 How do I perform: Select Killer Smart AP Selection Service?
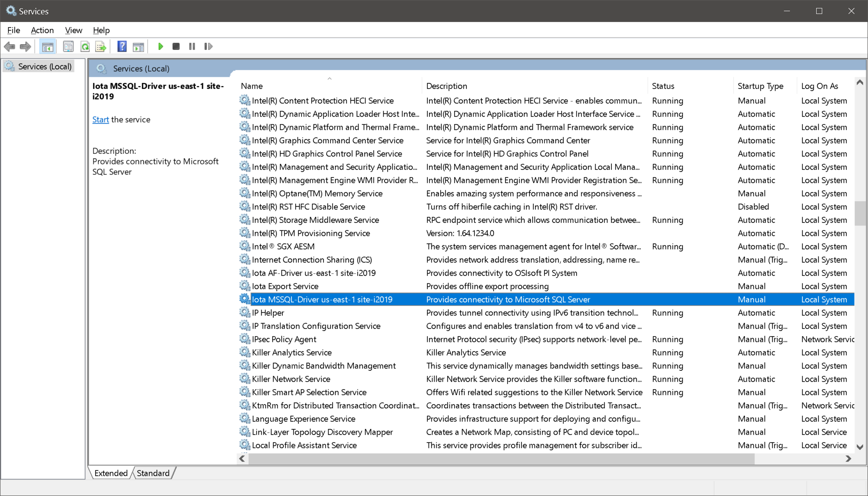click(546, 392)
